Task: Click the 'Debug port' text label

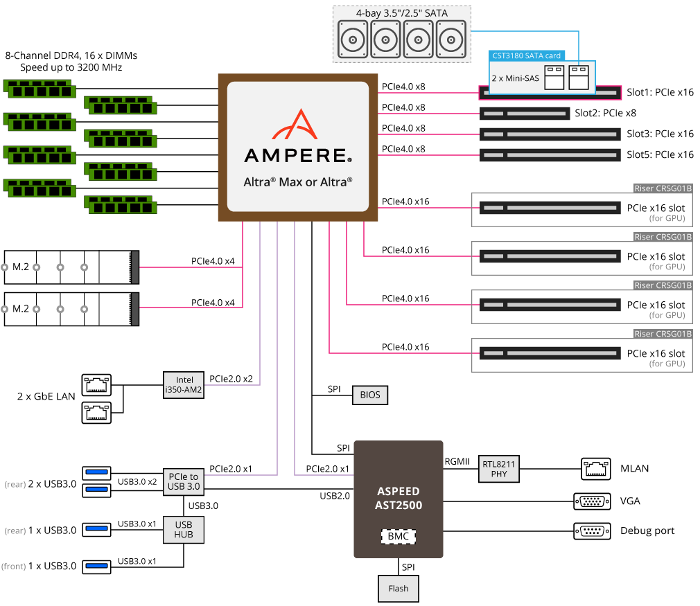Action: coord(647,531)
